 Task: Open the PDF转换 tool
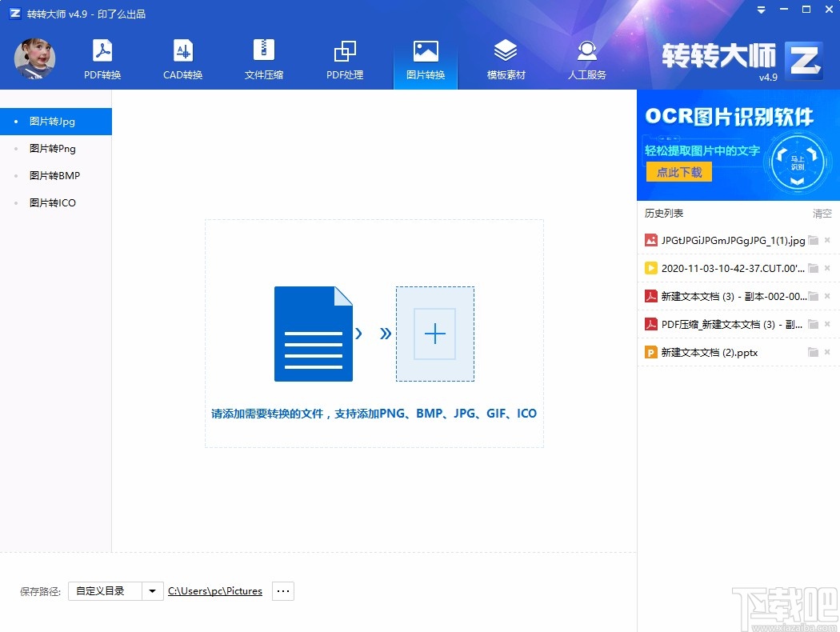102,56
